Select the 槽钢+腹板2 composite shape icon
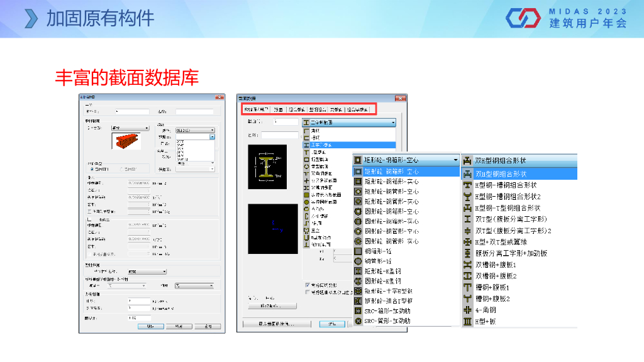Viewport: 644px width, 362px height. (467, 299)
